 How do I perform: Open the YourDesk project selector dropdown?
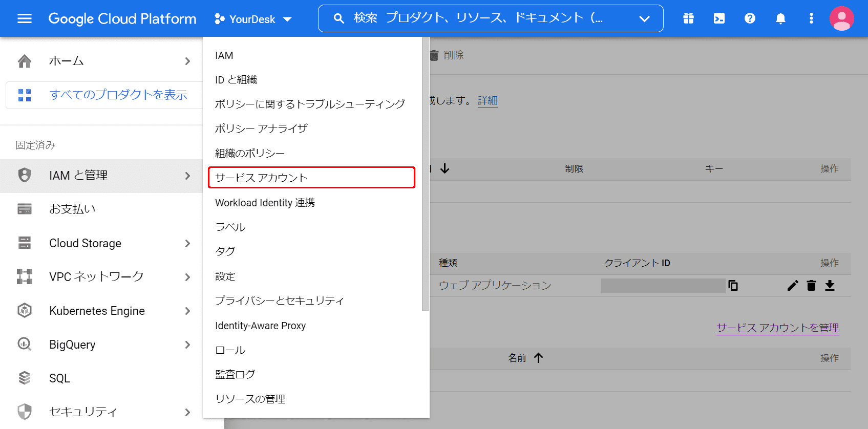[253, 19]
